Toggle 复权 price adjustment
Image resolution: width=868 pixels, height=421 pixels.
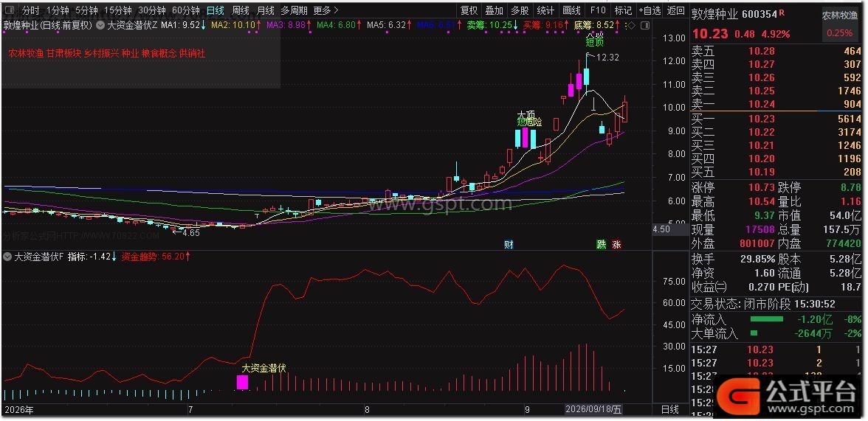click(469, 10)
